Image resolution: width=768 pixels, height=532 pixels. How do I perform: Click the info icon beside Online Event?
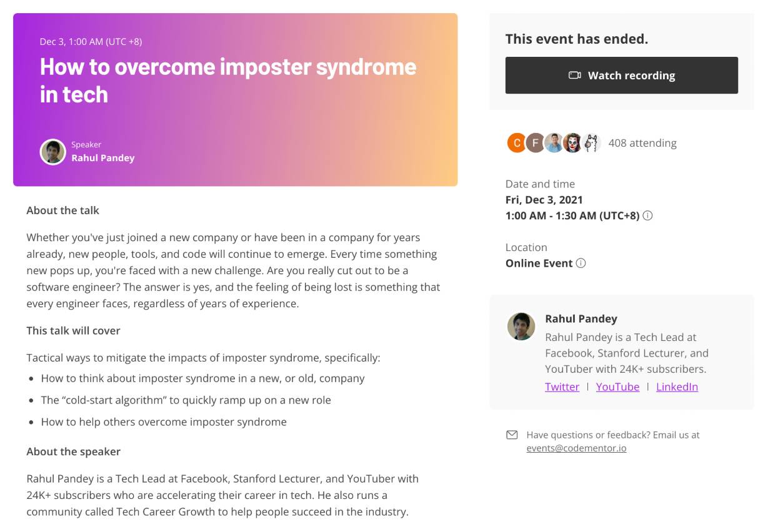[581, 264]
